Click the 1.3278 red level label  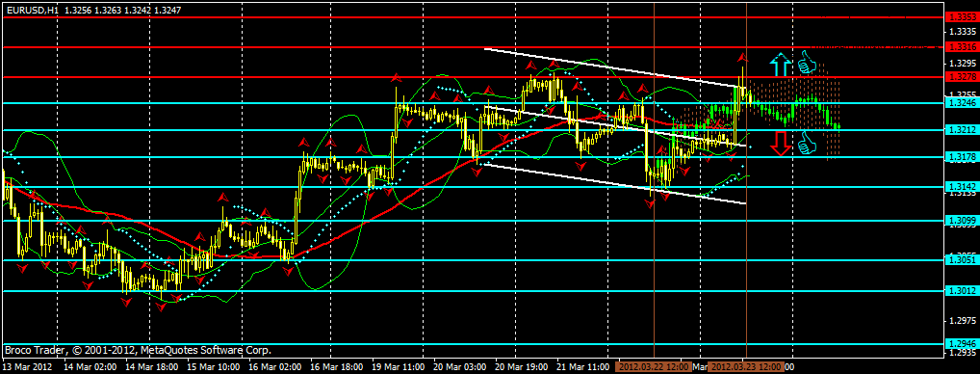click(x=962, y=77)
